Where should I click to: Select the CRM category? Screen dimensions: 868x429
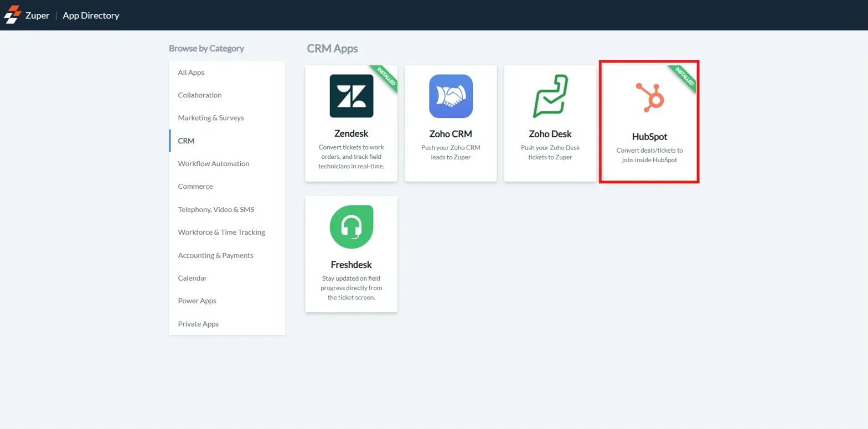click(x=227, y=141)
